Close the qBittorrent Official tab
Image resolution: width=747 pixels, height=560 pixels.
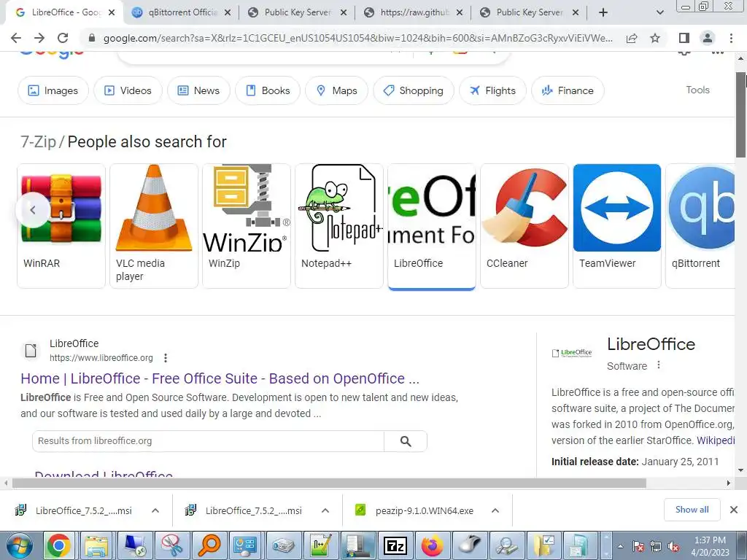point(228,13)
